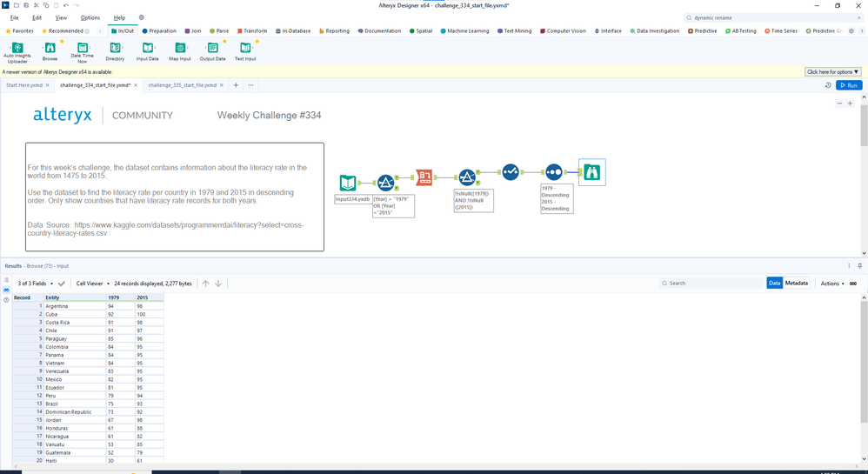Click the Open folder icon in title bar
This screenshot has height=474, width=868.
pos(17,5)
